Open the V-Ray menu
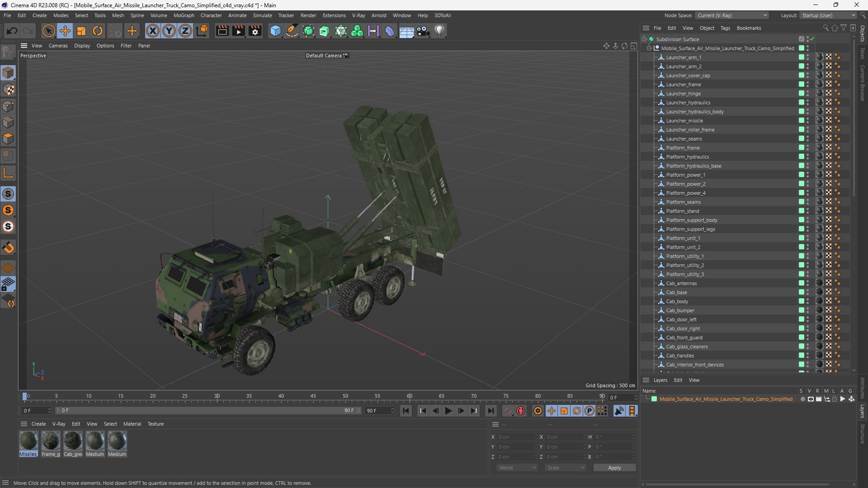 [359, 15]
